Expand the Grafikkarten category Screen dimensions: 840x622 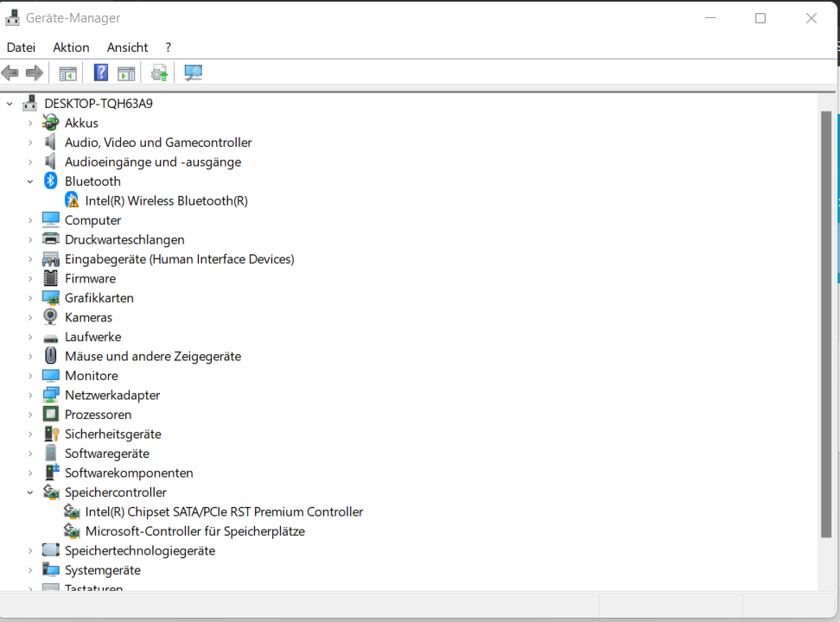point(30,298)
